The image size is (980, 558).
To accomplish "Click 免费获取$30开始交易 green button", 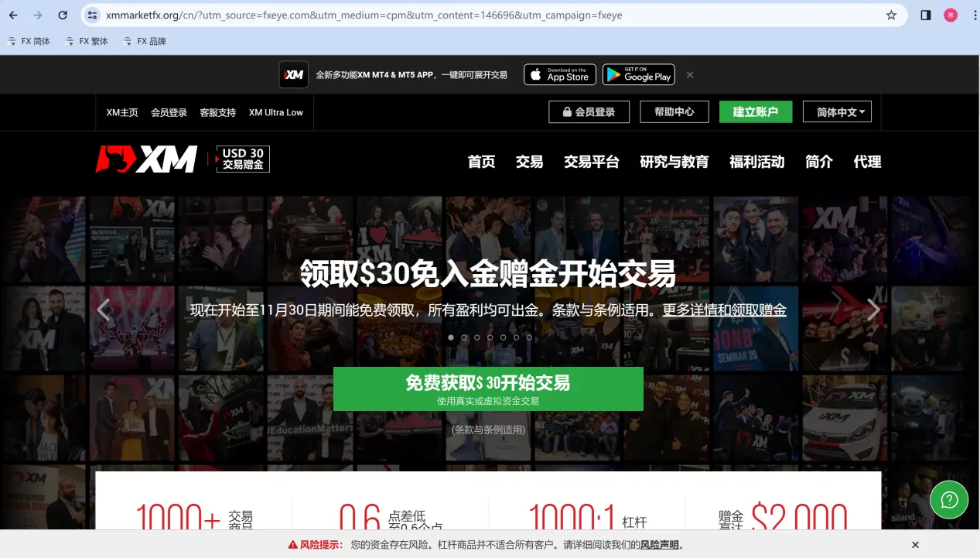I will pos(488,389).
